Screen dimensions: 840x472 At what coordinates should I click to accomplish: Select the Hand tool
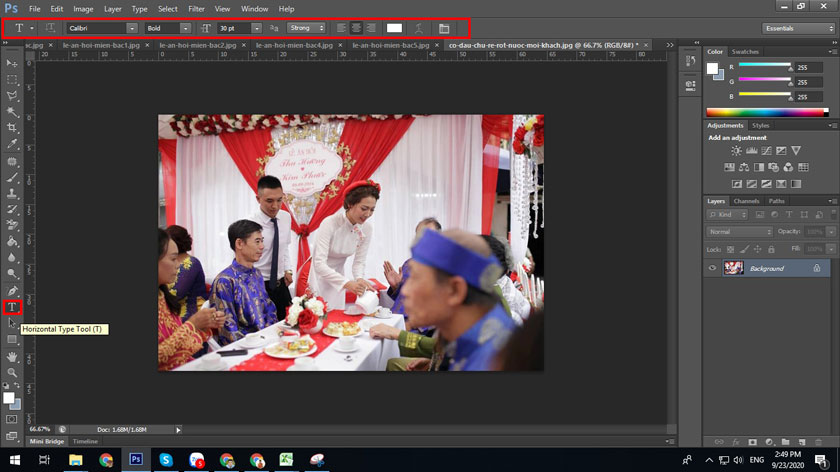(12, 356)
